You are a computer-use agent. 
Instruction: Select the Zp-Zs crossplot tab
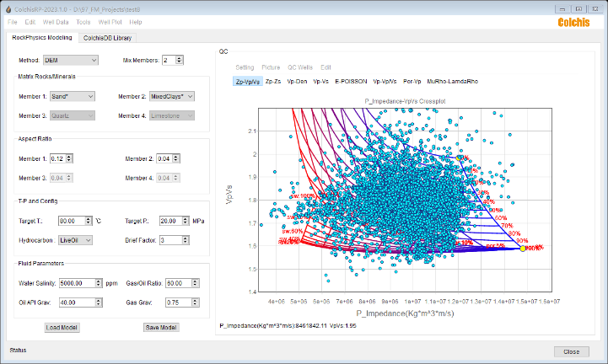click(x=273, y=82)
